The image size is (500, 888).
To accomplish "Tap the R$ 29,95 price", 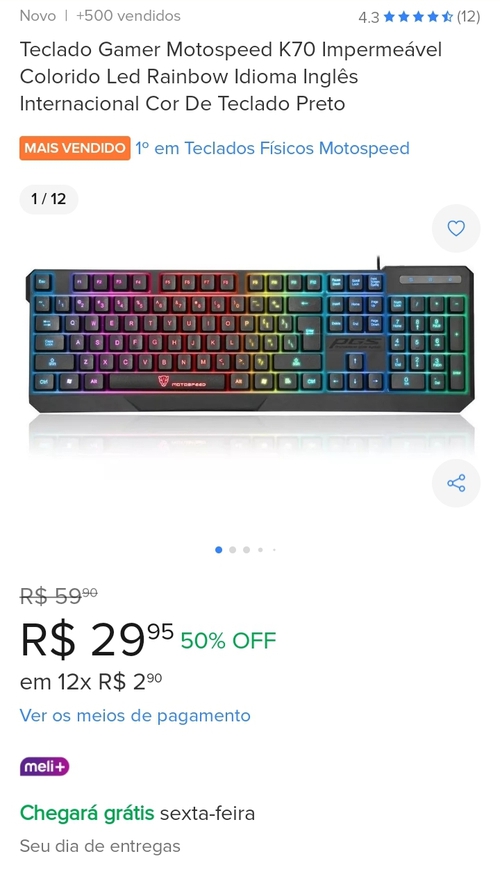I will 96,641.
